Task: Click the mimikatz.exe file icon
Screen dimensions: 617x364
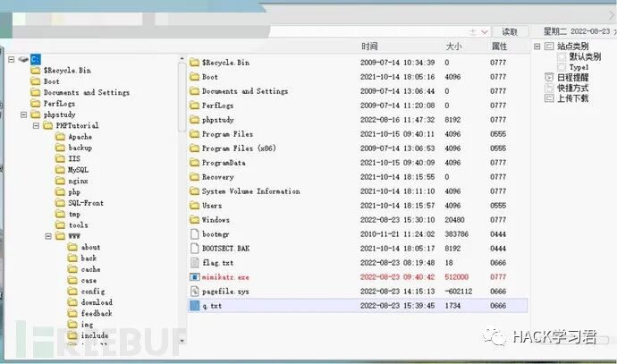Action: 194,277
